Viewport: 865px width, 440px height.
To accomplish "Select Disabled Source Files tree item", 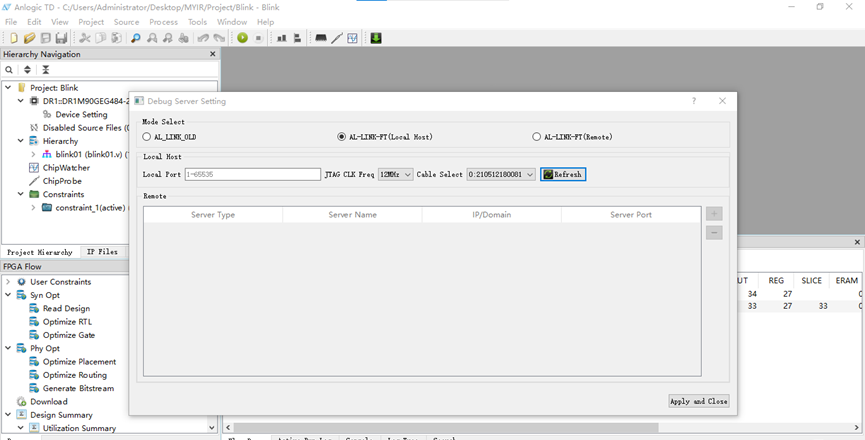I will click(86, 128).
